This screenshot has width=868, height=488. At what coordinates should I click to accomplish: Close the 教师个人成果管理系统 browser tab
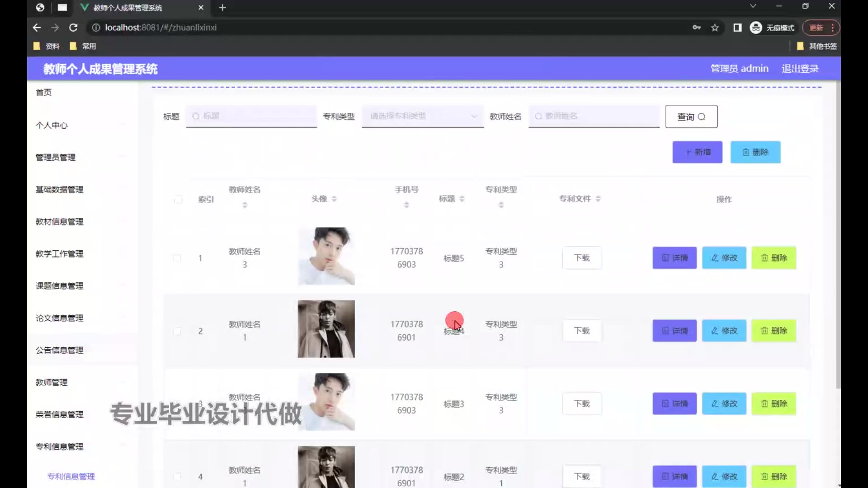point(201,8)
